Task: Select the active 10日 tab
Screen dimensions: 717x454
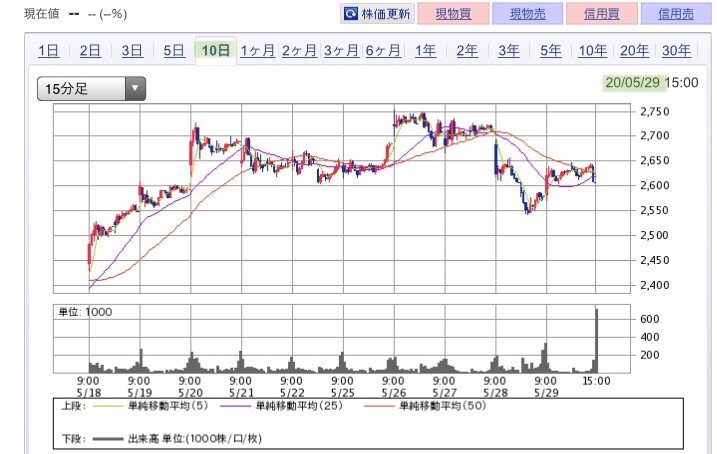Action: pyautogui.click(x=216, y=50)
